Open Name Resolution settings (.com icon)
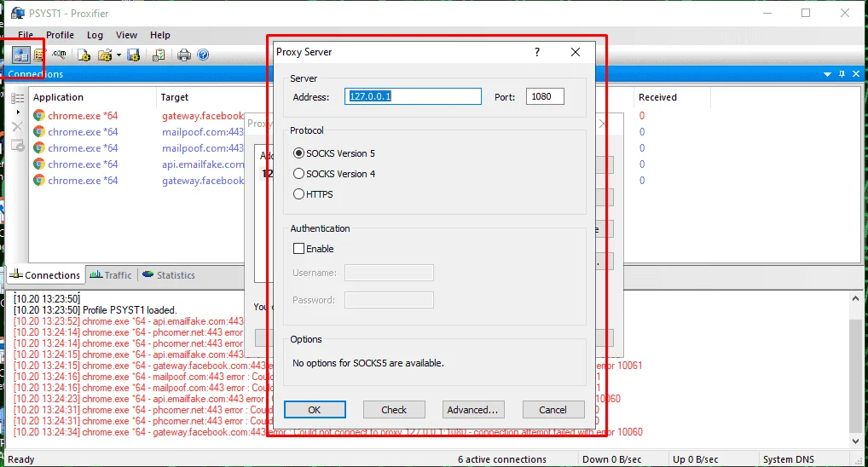868x467 pixels. point(59,55)
